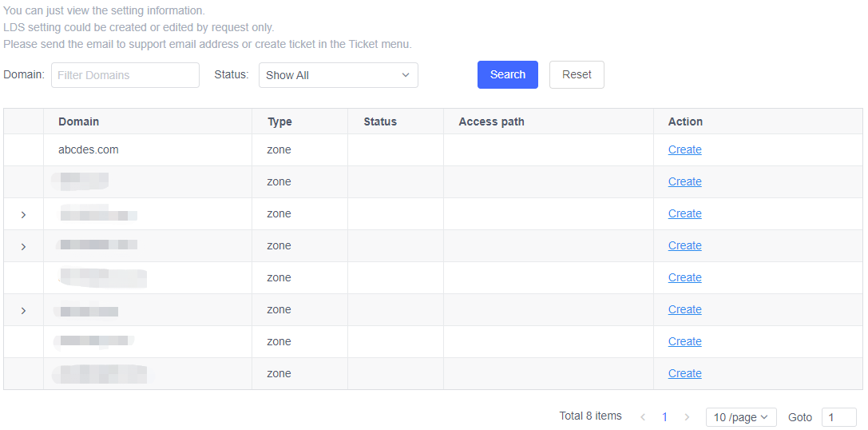Click the Access path column header
The width and height of the screenshot is (868, 430).
click(x=491, y=121)
